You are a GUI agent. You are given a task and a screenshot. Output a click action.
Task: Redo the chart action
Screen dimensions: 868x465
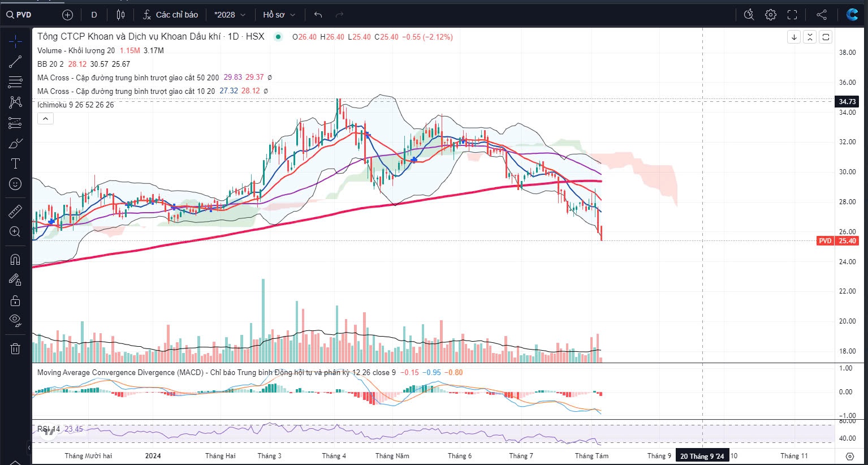[x=339, y=15]
